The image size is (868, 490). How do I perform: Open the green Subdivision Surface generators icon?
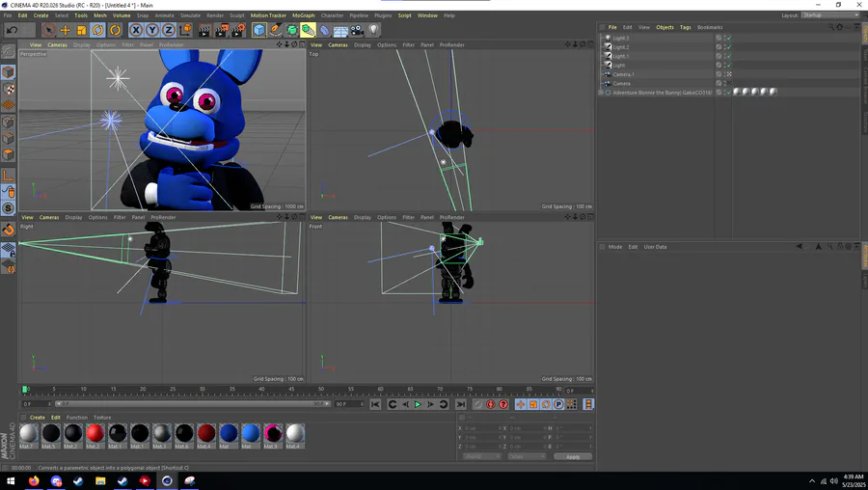point(291,30)
